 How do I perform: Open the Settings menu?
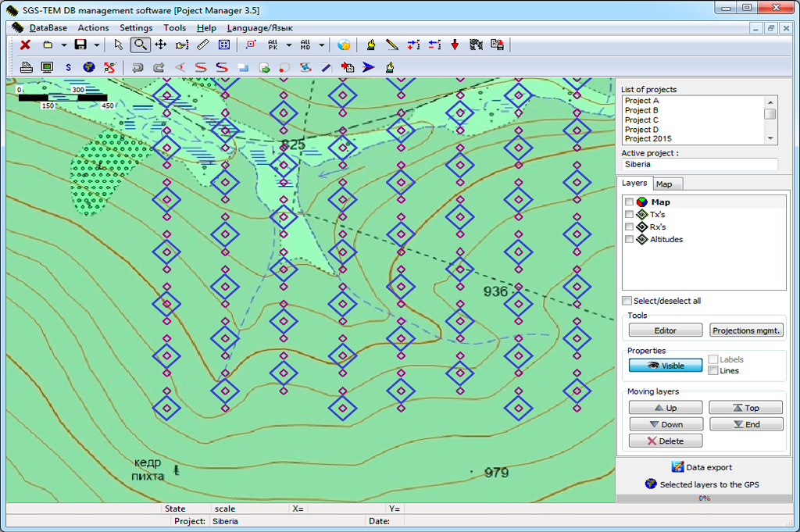(x=136, y=27)
